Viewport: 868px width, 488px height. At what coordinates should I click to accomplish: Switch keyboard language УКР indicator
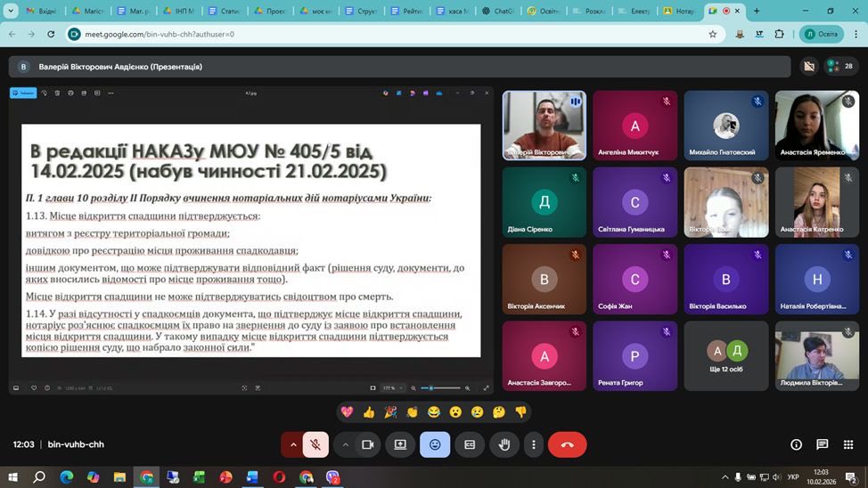[793, 477]
